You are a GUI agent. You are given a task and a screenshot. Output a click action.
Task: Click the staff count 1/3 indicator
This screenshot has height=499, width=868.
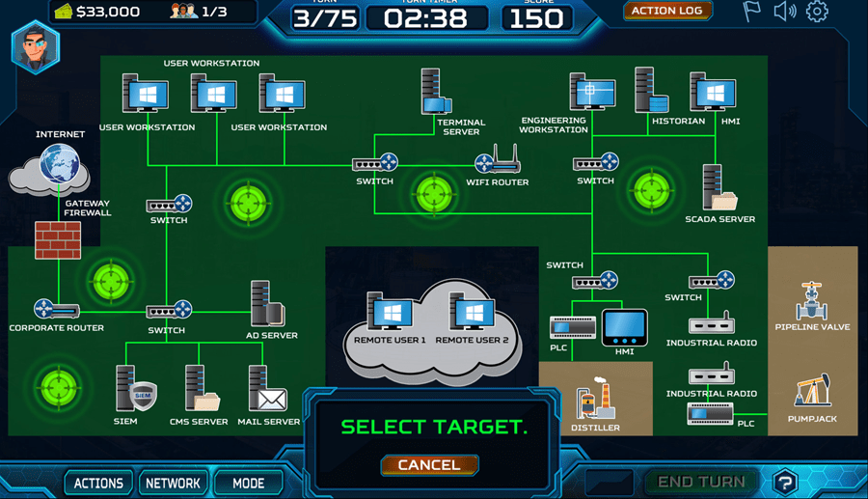click(200, 11)
